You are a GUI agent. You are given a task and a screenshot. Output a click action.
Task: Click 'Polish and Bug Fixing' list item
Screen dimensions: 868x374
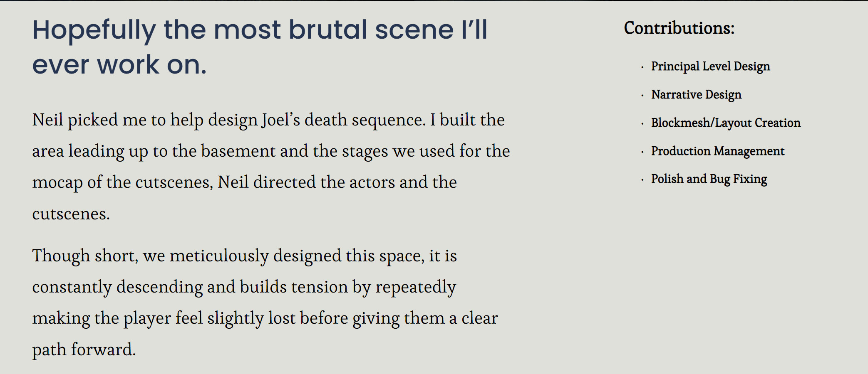click(709, 179)
